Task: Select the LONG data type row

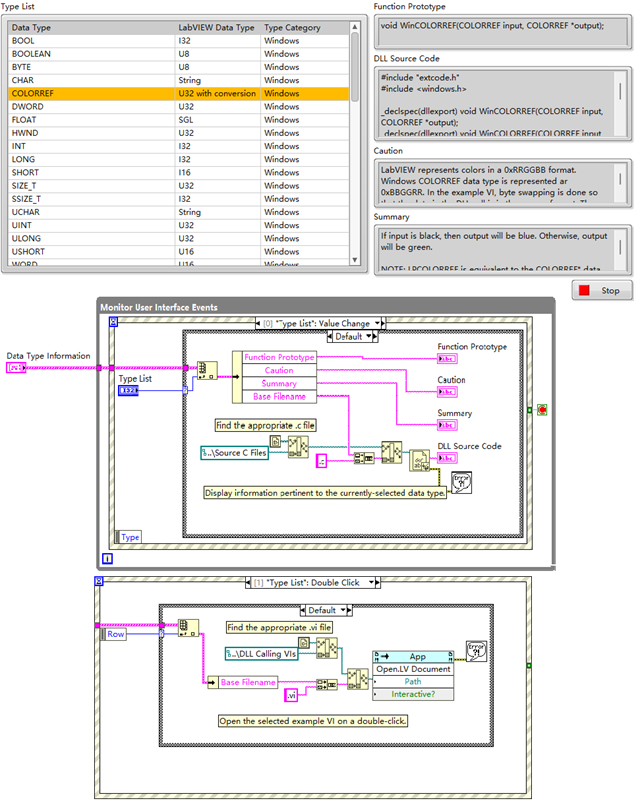Action: (179, 159)
